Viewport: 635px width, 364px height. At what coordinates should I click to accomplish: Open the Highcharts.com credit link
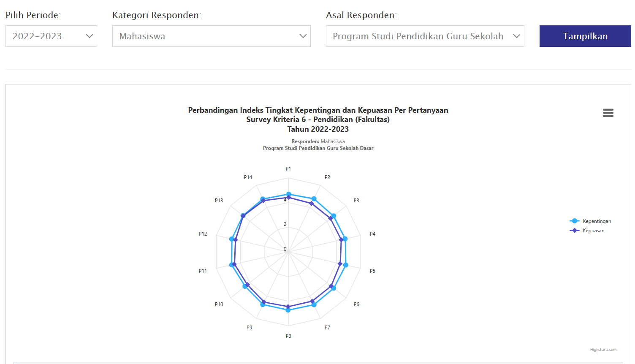pyautogui.click(x=603, y=350)
